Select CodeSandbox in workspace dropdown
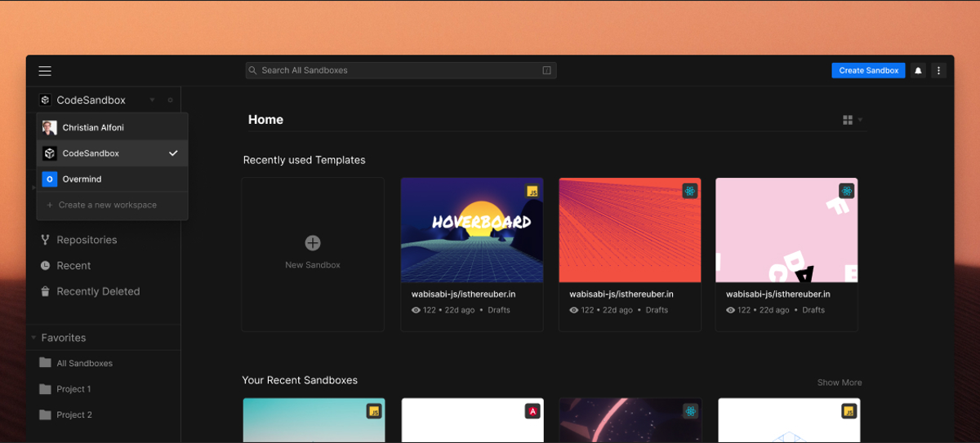Image resolution: width=980 pixels, height=443 pixels. point(113,153)
